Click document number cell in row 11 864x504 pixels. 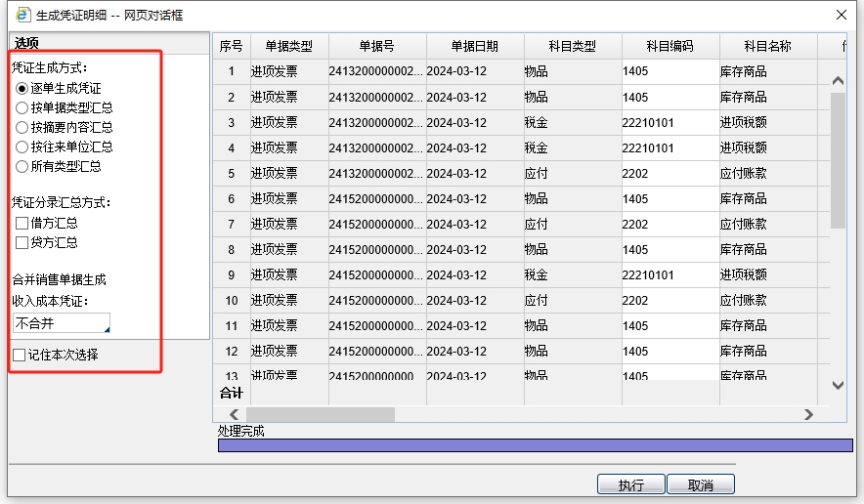tap(375, 325)
